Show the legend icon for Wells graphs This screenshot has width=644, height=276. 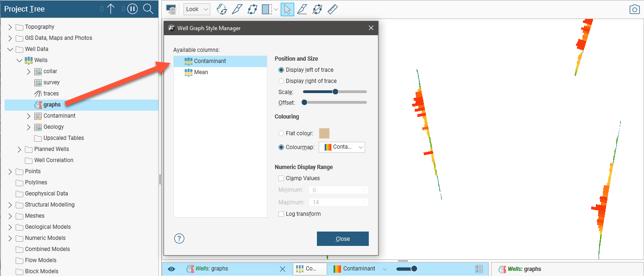point(479,269)
